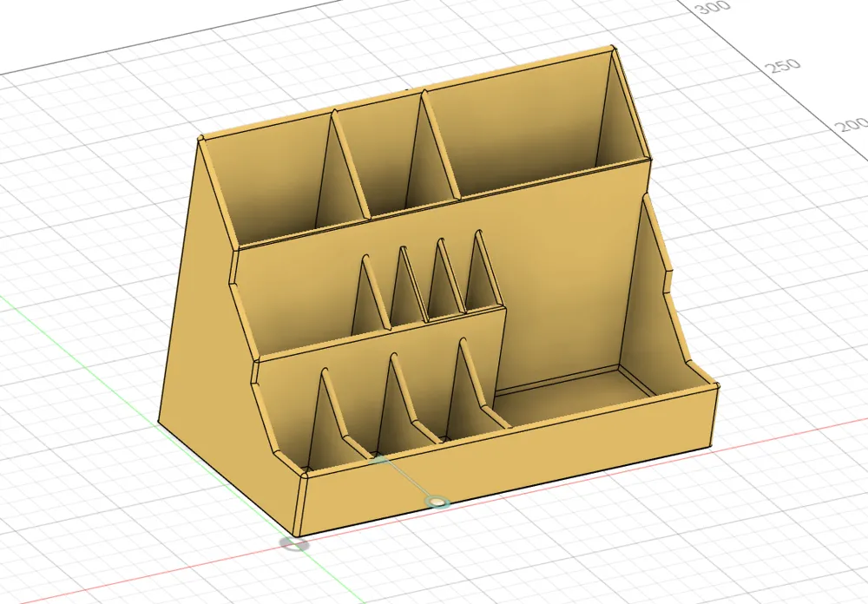
Task: Click the "250" grid scale label
Action: 785,66
